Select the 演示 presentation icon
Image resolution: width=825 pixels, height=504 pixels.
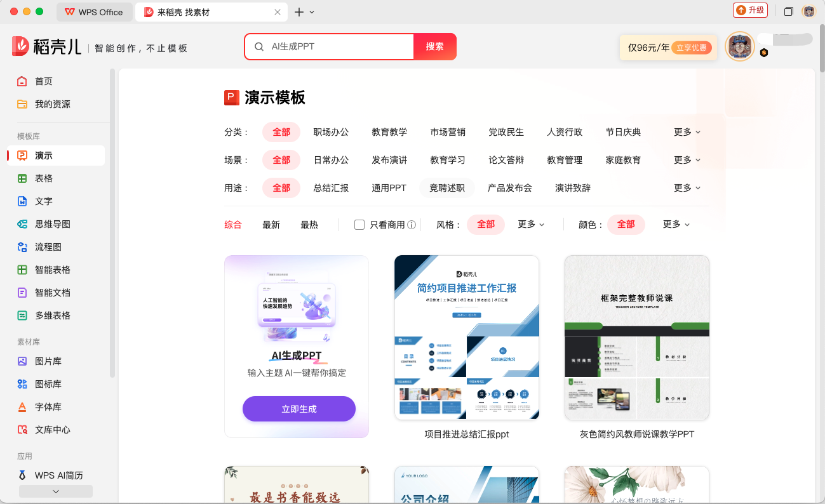22,156
